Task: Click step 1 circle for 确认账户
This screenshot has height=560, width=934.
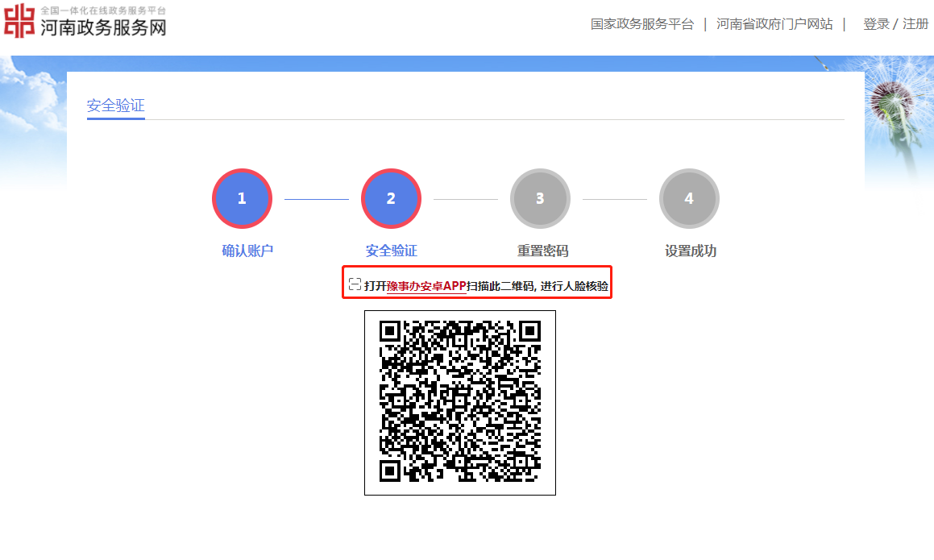Action: [x=242, y=198]
